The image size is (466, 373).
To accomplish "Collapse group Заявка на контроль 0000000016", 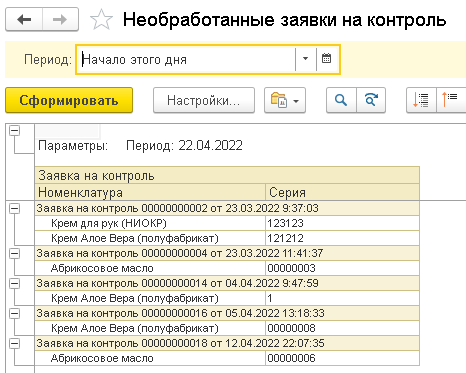I will [x=15, y=314].
